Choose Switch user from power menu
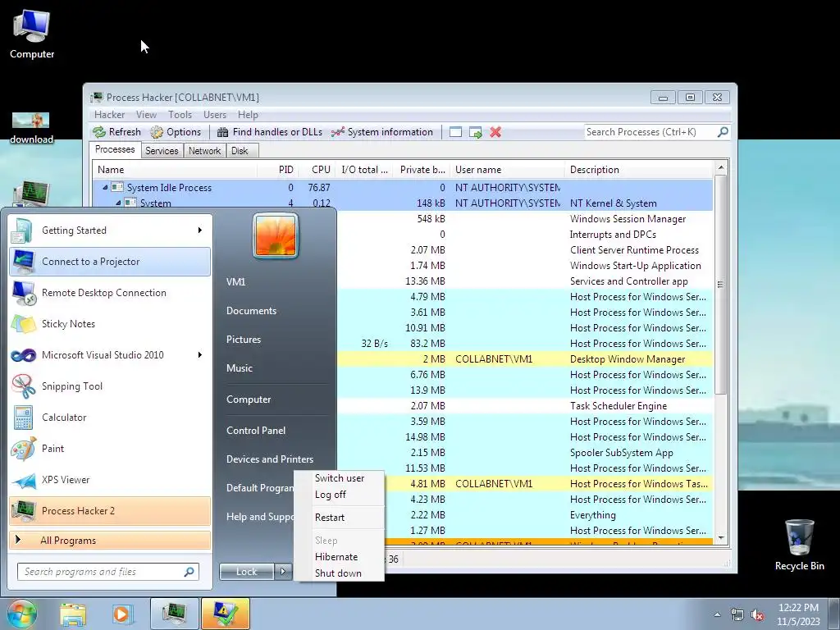The height and width of the screenshot is (630, 840). coord(339,478)
